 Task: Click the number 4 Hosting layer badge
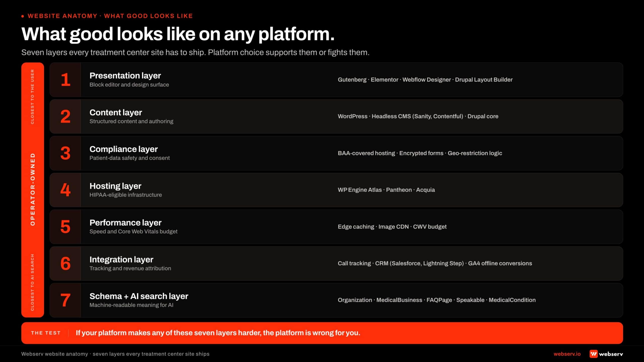click(x=65, y=190)
